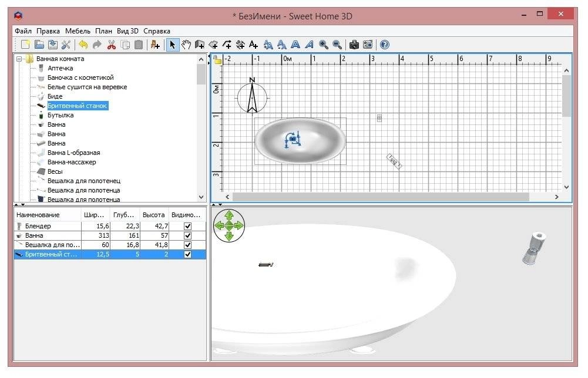The height and width of the screenshot is (378, 588).
Task: Toggle bold text style
Action: pos(295,45)
